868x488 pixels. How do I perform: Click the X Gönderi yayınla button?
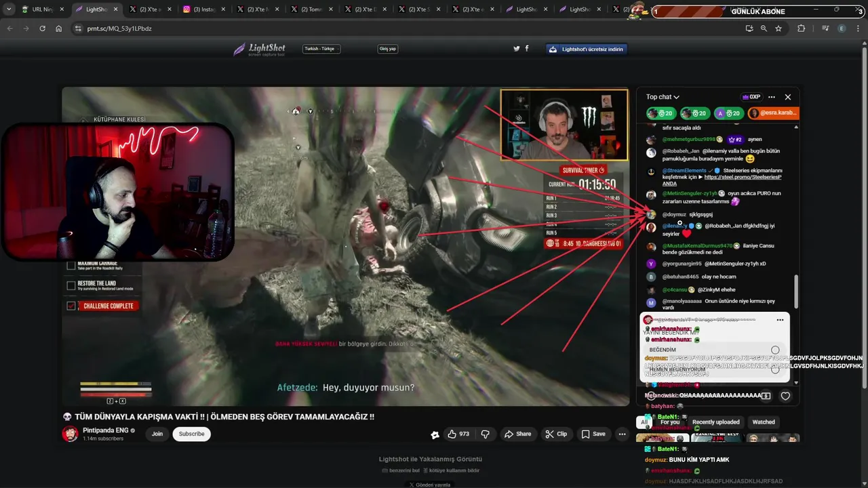(430, 484)
